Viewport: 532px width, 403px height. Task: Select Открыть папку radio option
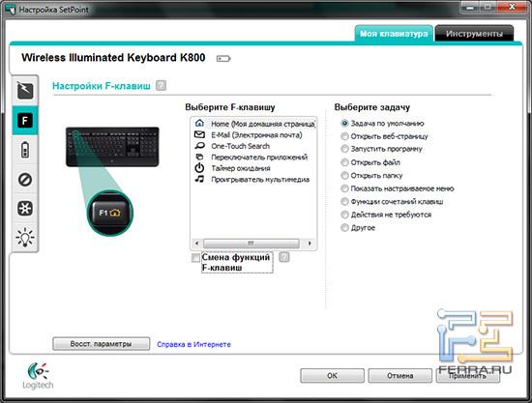pos(344,175)
